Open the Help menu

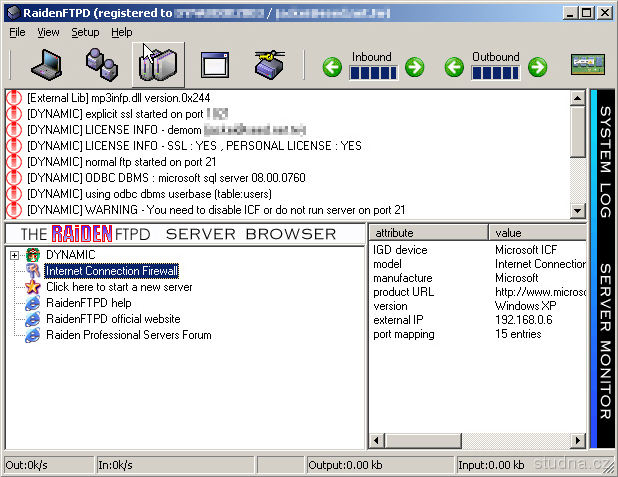point(121,32)
